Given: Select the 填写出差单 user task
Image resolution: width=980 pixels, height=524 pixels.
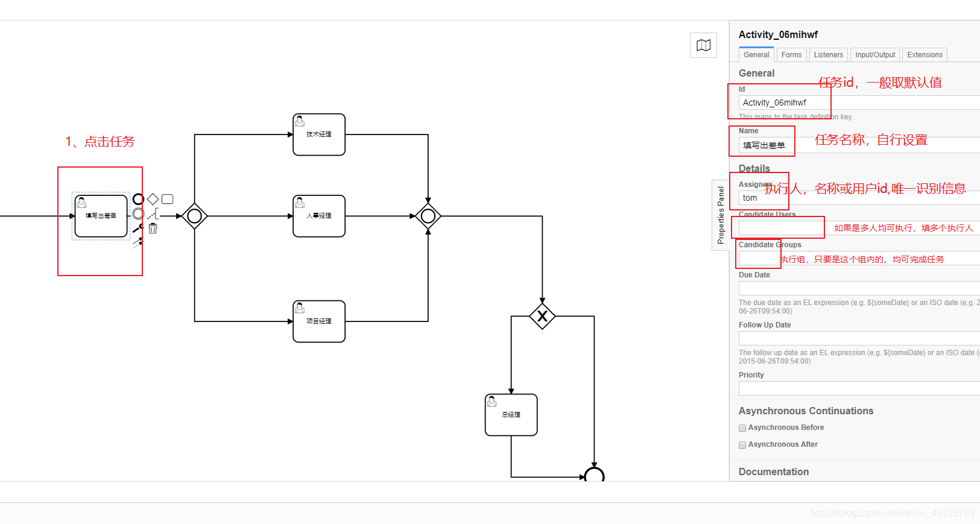Looking at the screenshot, I should click(x=101, y=216).
